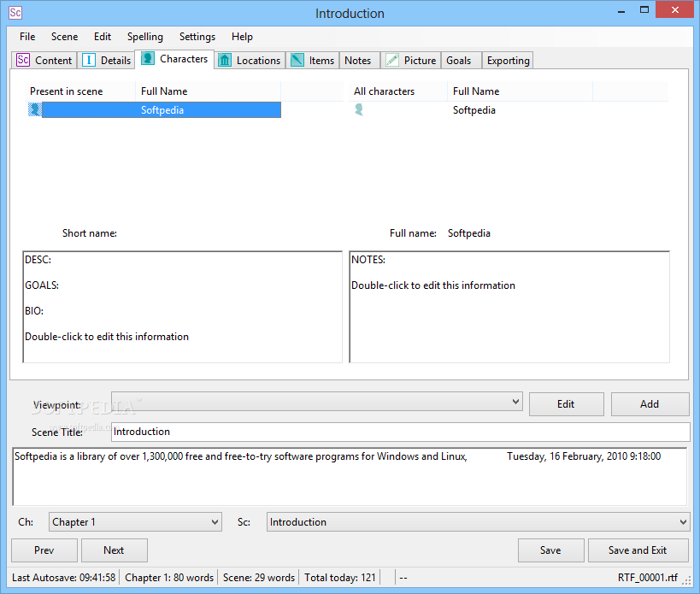
Task: Open the Settings menu
Action: click(197, 37)
